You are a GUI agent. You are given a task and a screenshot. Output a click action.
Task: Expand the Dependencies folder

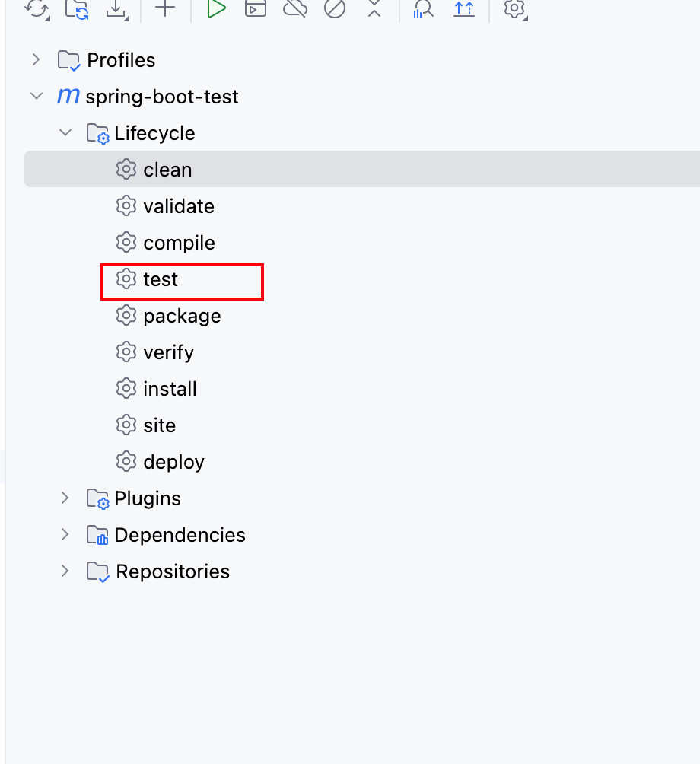[x=65, y=534]
